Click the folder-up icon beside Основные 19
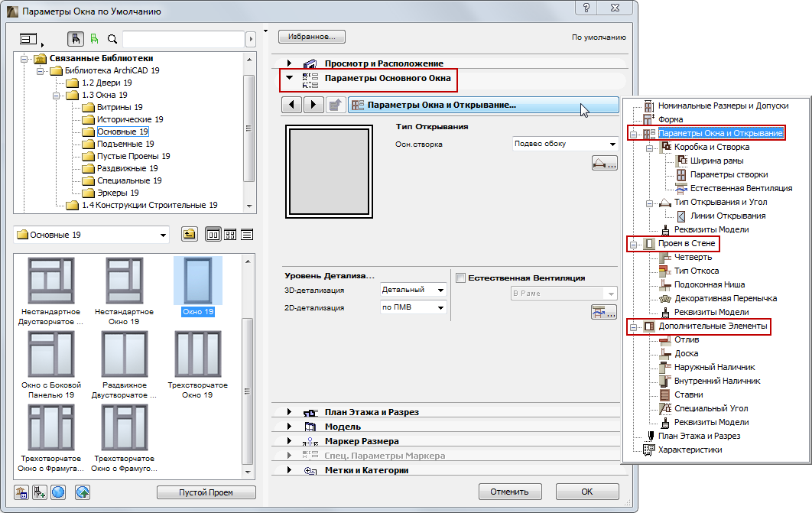812x513 pixels. point(189,235)
